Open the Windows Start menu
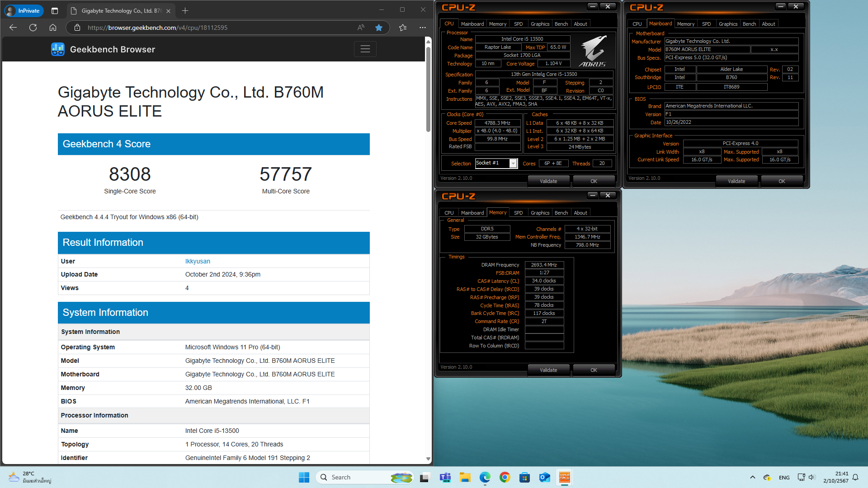This screenshot has width=868, height=488. 304,477
